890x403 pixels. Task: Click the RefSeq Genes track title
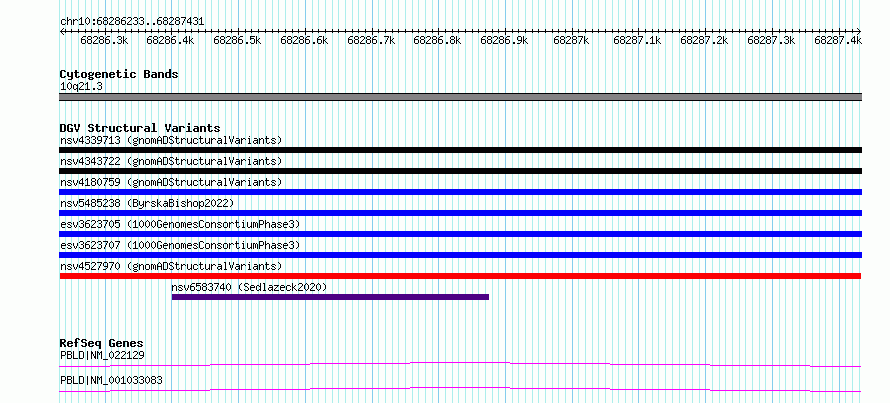click(101, 343)
